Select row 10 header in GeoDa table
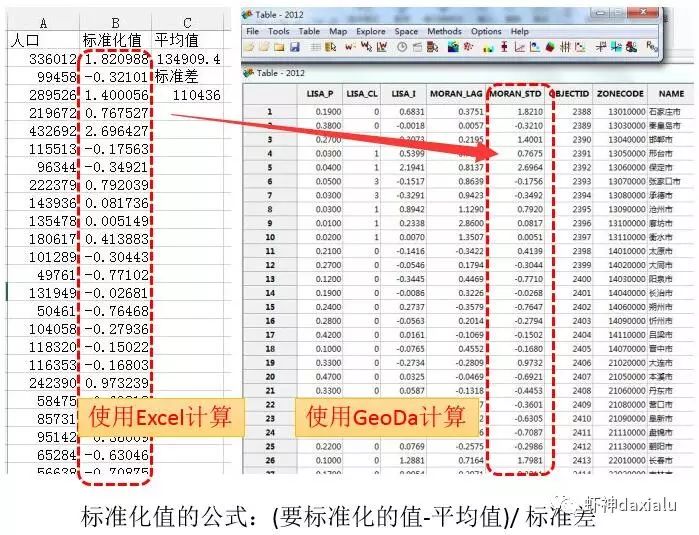Image resolution: width=699 pixels, height=535 pixels. (x=270, y=237)
